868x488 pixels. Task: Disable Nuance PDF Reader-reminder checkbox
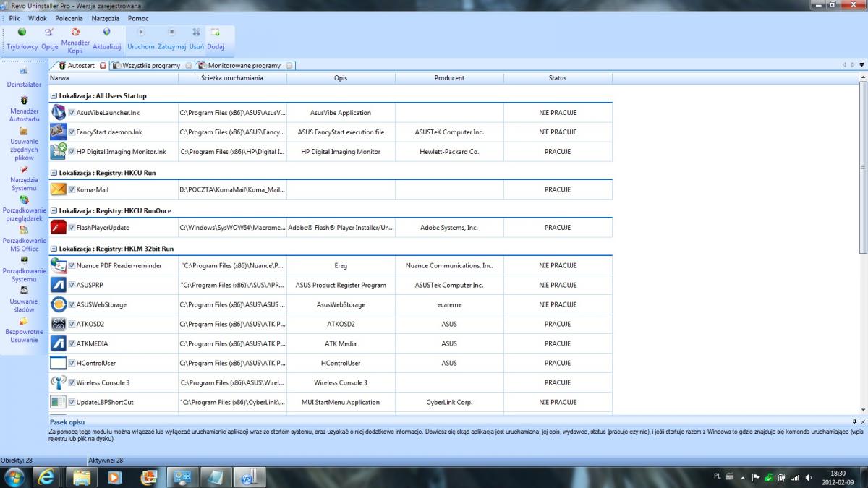(x=72, y=265)
